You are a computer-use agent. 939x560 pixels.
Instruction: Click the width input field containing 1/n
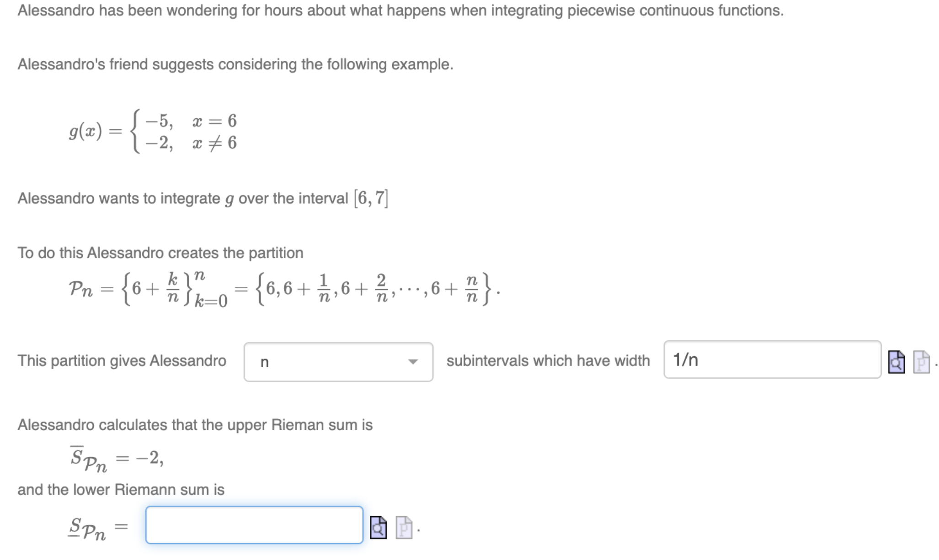[x=772, y=359]
